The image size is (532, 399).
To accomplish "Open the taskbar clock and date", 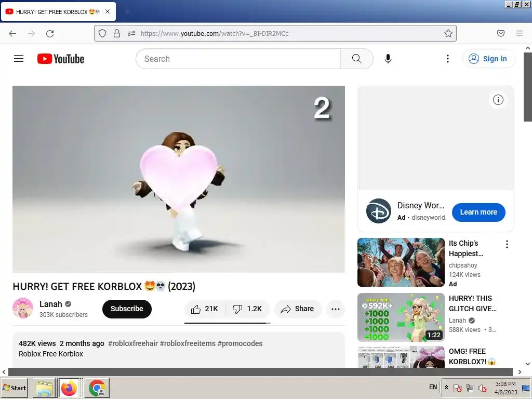I will 506,388.
